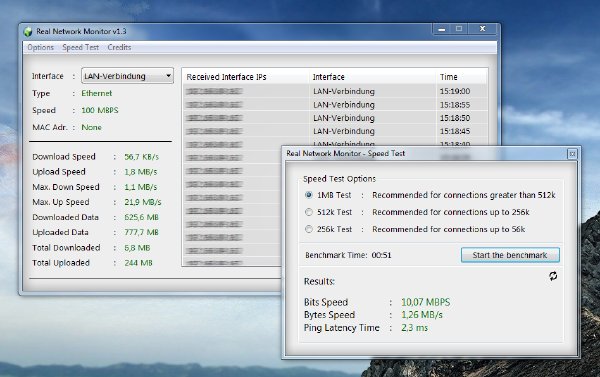
Task: Click the Time column header
Action: (461, 77)
